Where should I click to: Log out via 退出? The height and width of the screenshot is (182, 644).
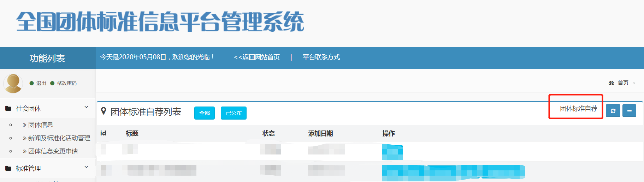(41, 83)
